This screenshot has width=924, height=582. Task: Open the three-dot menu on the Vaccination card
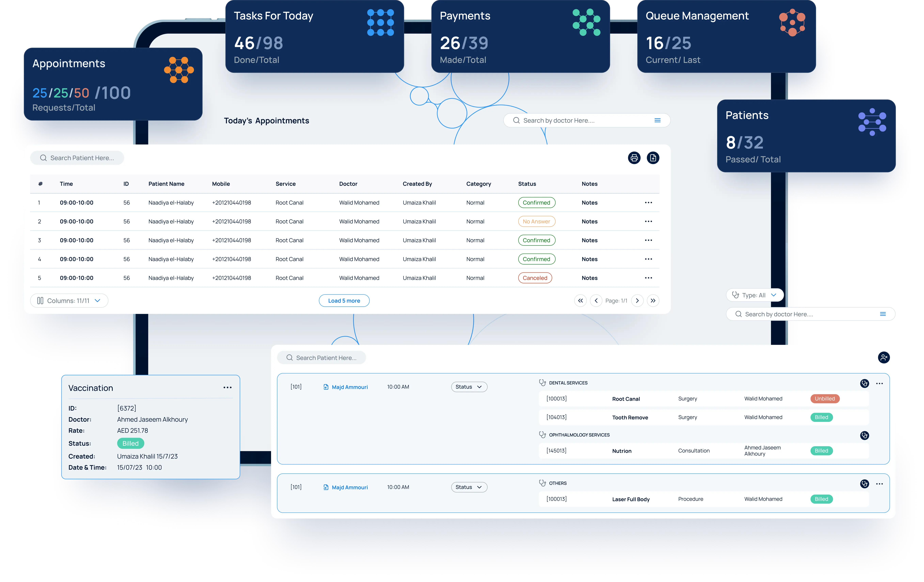click(227, 387)
